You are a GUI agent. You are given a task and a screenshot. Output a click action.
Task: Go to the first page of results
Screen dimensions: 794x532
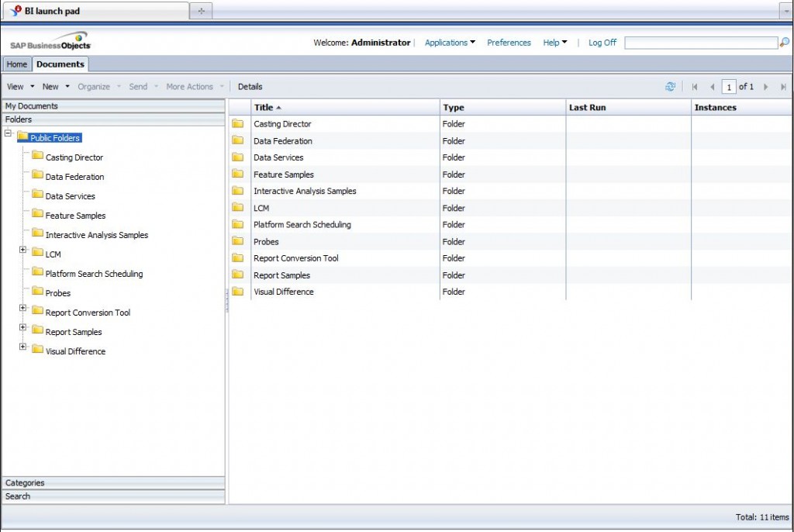[x=695, y=87]
